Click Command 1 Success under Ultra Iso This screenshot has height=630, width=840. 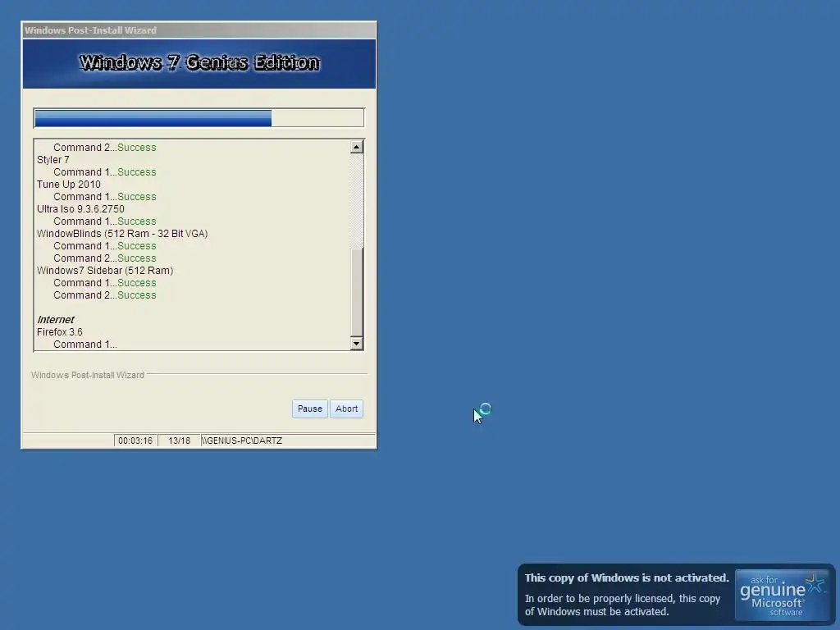pos(104,221)
